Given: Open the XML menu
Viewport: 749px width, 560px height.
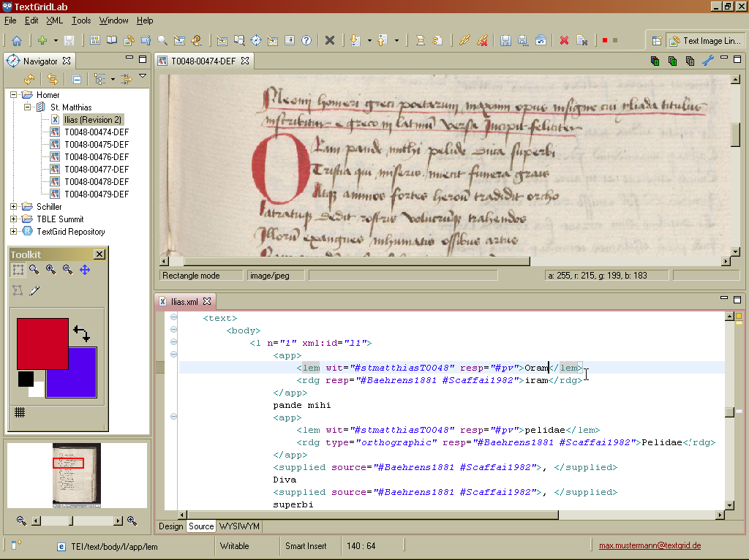Looking at the screenshot, I should tap(54, 20).
